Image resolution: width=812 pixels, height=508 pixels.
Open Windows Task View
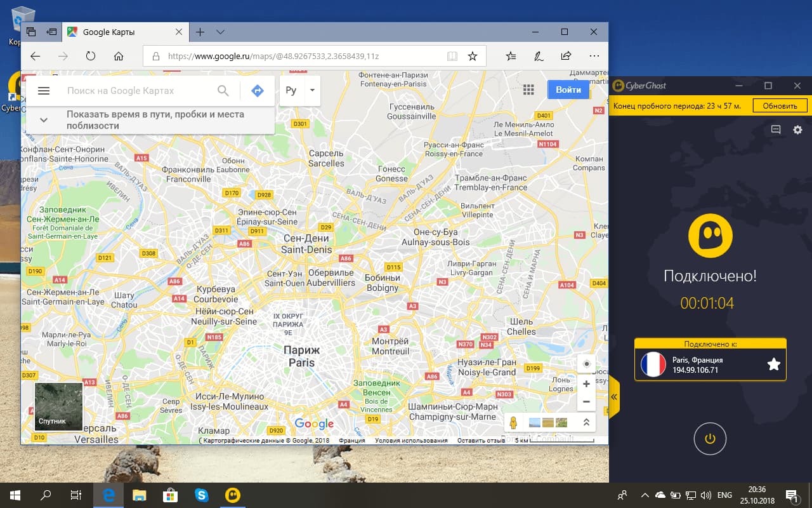(75, 495)
